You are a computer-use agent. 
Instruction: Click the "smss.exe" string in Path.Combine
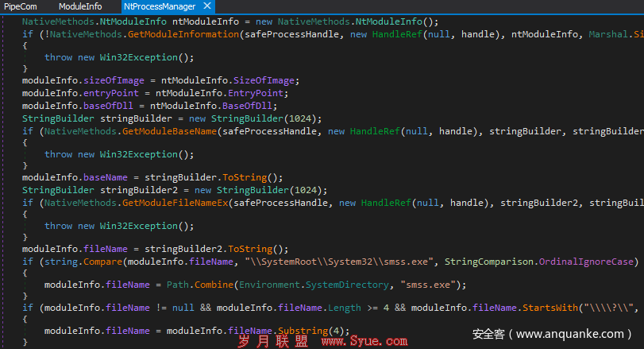(427, 285)
